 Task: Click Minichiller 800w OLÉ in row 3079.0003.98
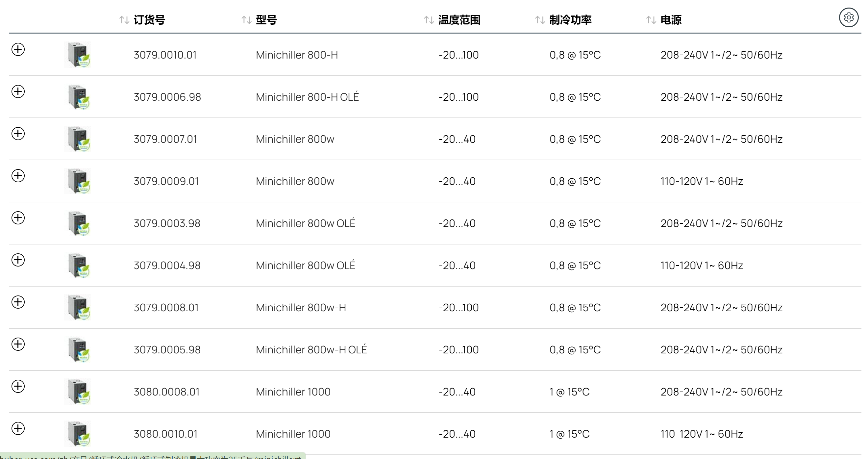(x=306, y=223)
